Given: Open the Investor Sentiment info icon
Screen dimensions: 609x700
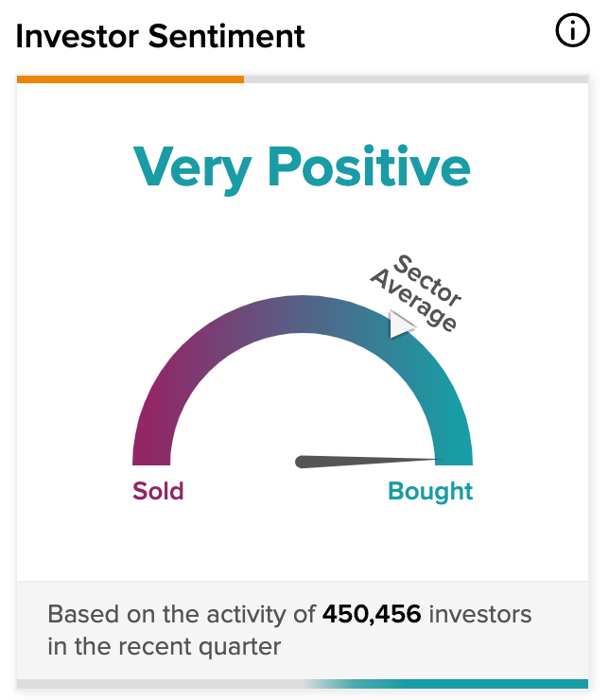Looking at the screenshot, I should coord(572,30).
